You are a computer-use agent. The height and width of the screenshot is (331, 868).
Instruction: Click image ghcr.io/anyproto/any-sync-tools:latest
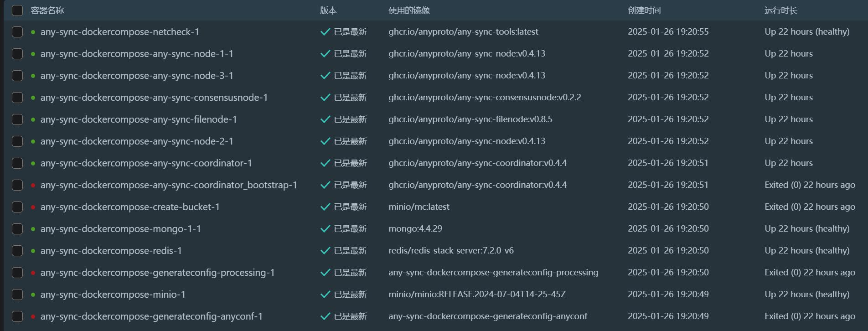tap(463, 32)
